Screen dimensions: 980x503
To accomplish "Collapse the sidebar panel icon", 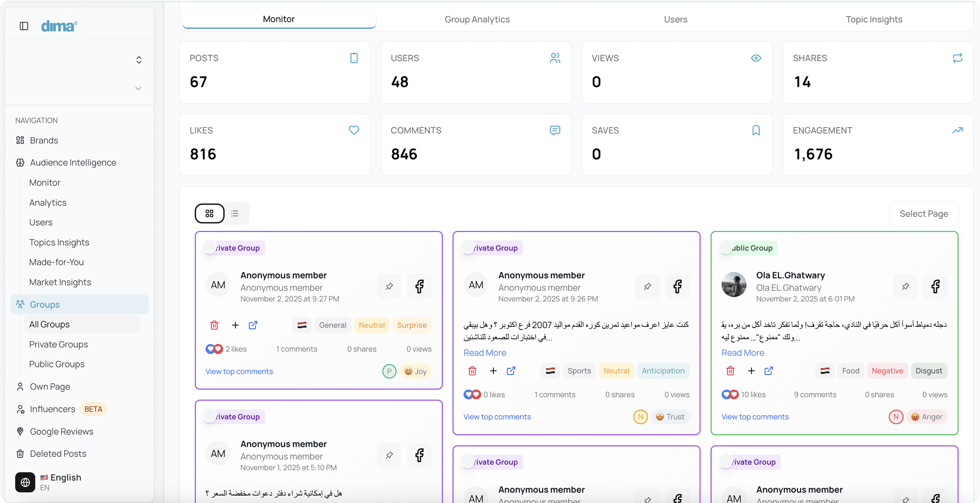I will [x=24, y=26].
